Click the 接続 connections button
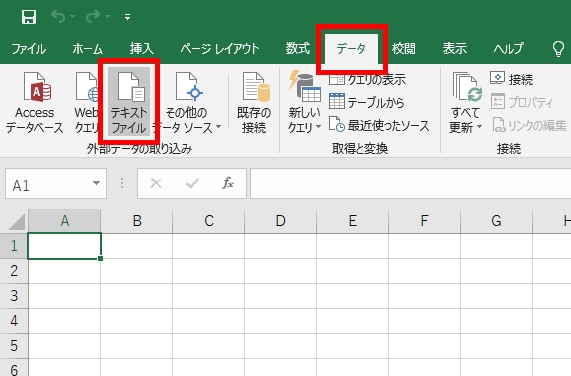This screenshot has width=571, height=376. (x=512, y=79)
